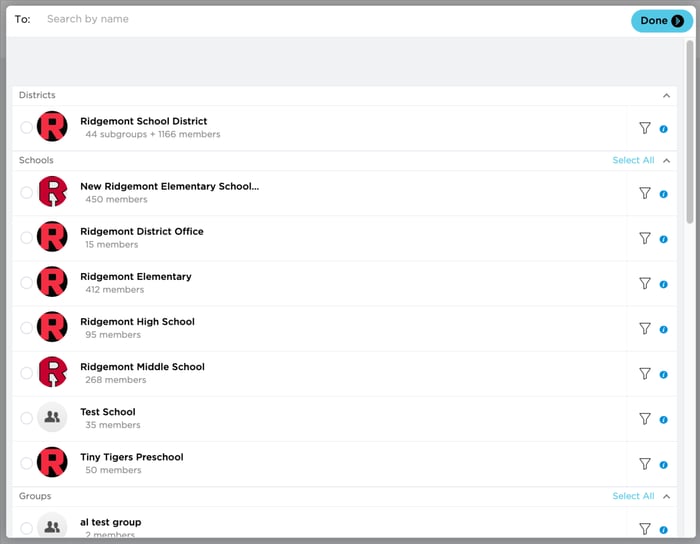Select the Ridgemont District Office radio button
700x544 pixels.
pos(26,237)
